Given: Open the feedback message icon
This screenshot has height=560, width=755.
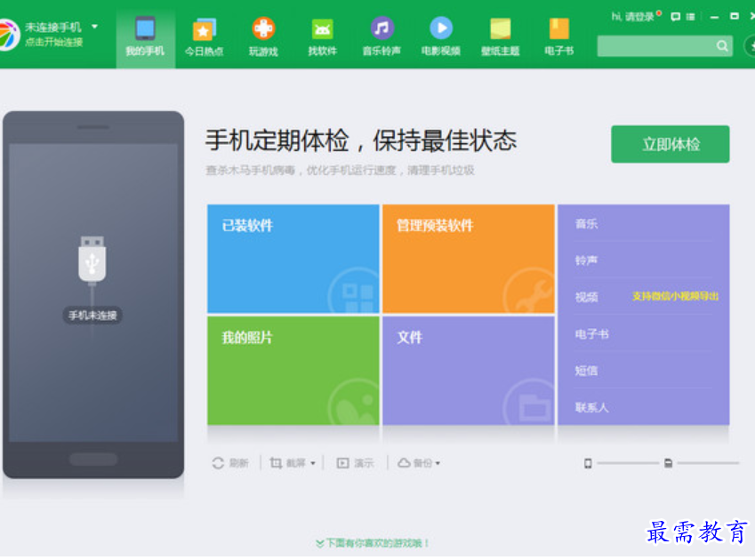Looking at the screenshot, I should click(x=676, y=17).
